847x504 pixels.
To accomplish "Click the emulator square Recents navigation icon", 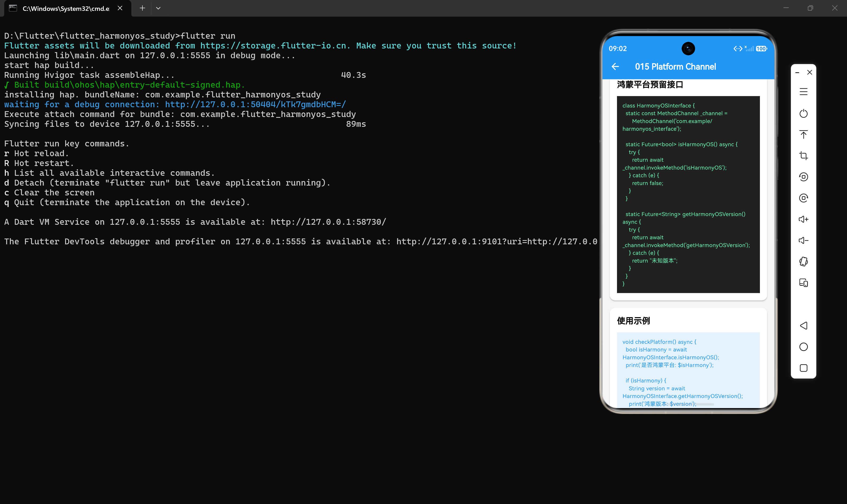I will click(x=803, y=368).
